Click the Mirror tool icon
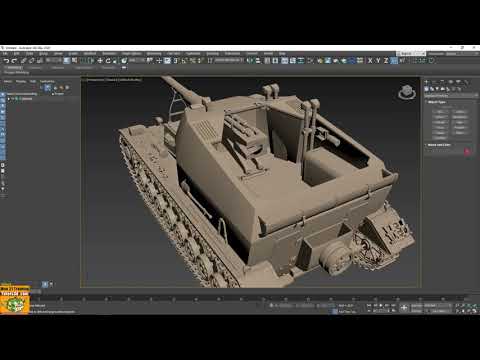Image resolution: width=480 pixels, height=360 pixels. tap(250, 61)
